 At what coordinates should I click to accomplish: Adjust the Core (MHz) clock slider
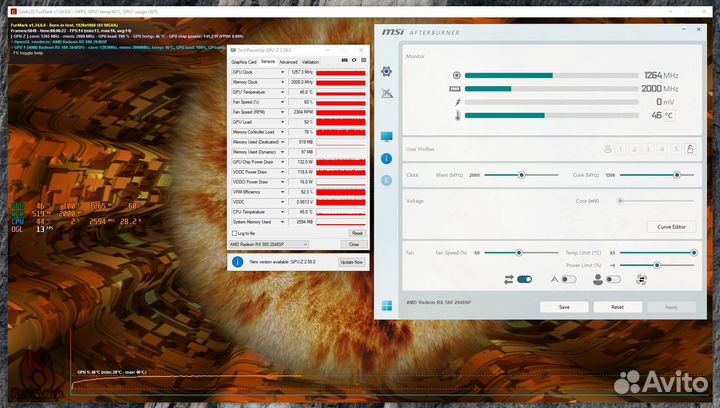[x=677, y=175]
